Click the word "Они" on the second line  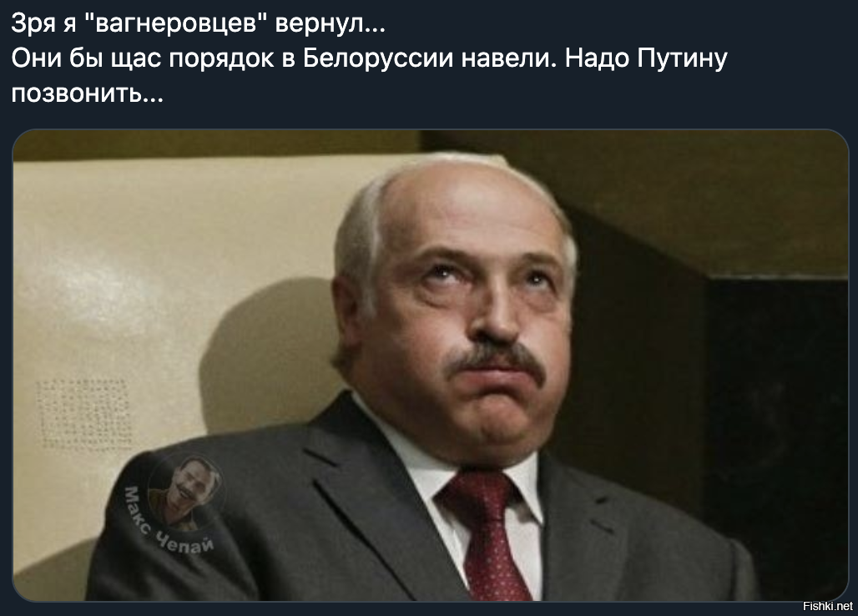tap(36, 58)
